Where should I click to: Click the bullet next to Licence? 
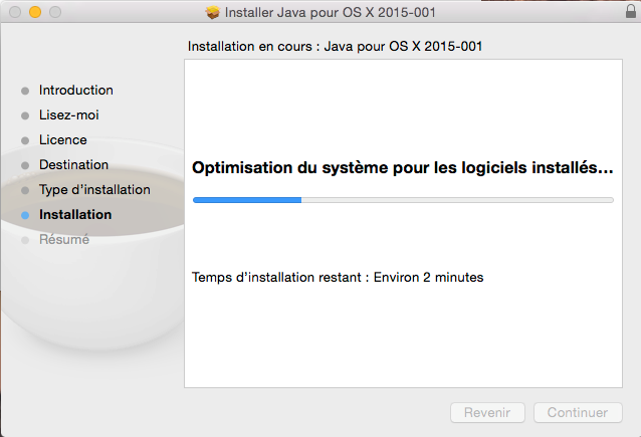point(25,141)
